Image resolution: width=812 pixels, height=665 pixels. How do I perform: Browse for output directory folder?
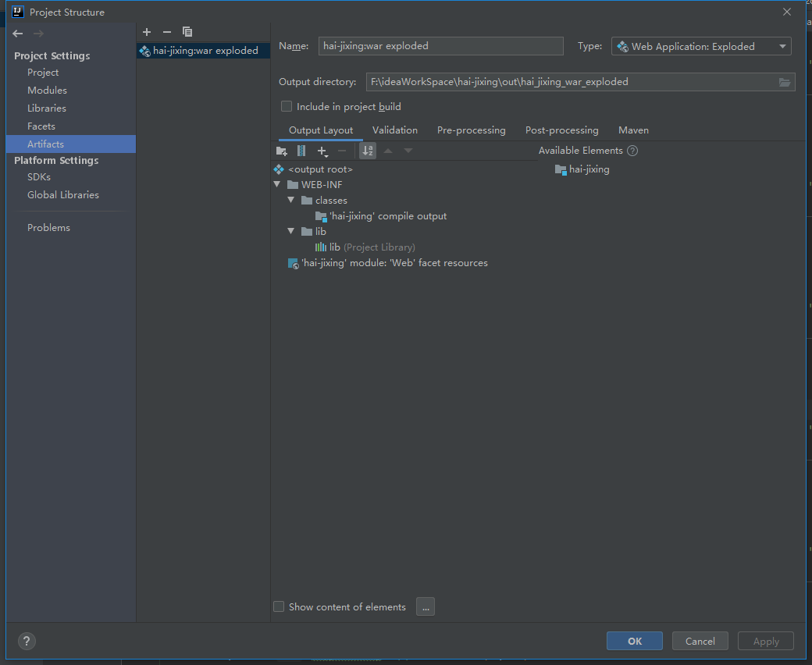(x=785, y=82)
